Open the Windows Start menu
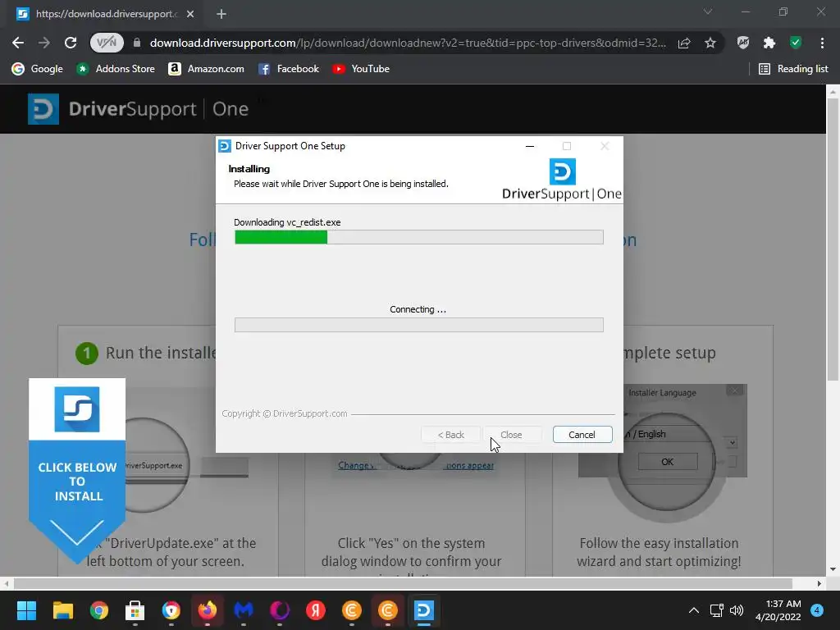 [26, 610]
